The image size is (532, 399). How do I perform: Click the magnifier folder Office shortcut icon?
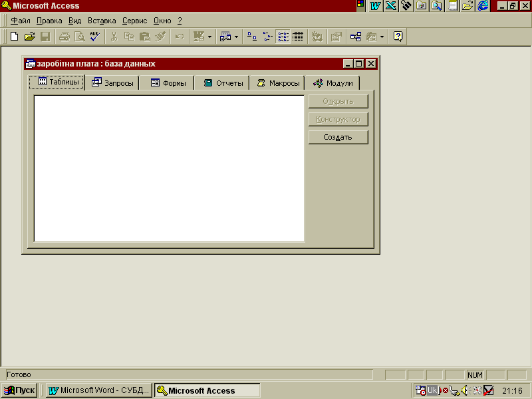click(x=437, y=5)
